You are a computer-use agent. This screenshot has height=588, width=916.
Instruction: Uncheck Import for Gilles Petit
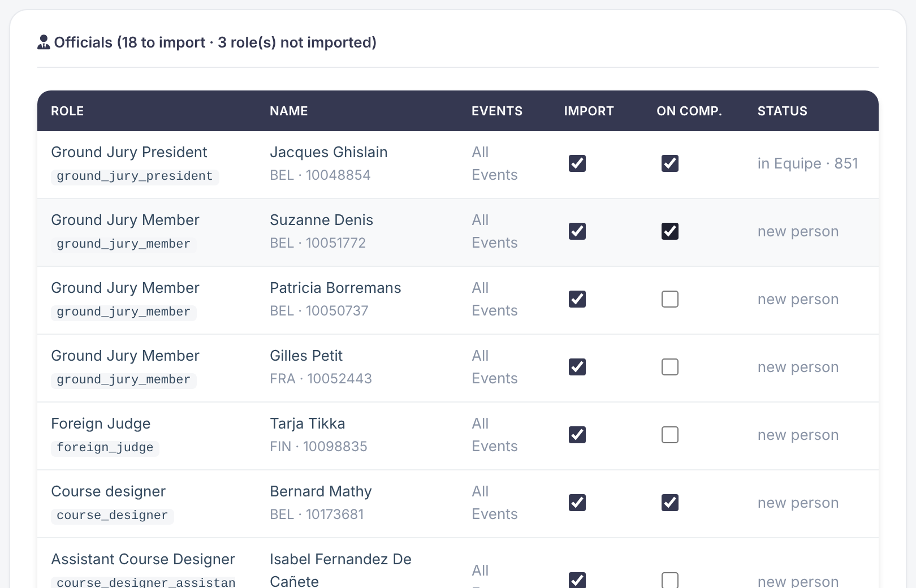tap(577, 367)
